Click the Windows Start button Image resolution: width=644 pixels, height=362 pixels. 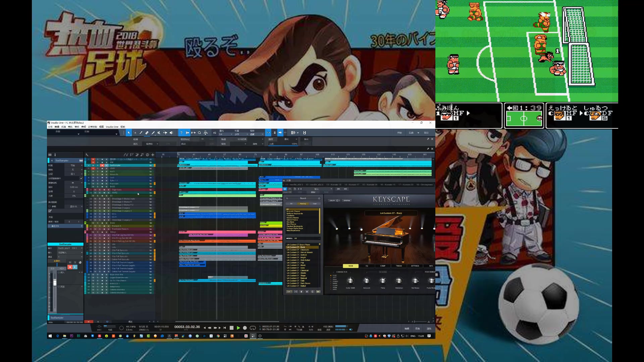[x=50, y=336]
